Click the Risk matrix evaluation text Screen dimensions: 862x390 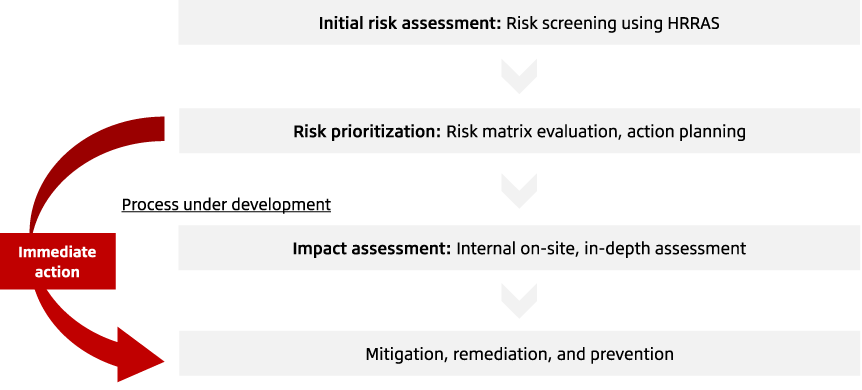(x=533, y=132)
